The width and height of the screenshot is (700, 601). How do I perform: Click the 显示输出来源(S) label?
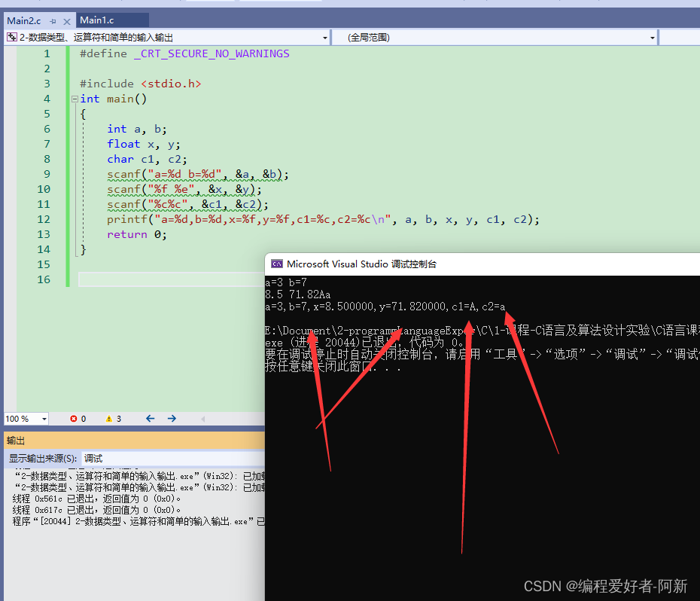[x=43, y=459]
